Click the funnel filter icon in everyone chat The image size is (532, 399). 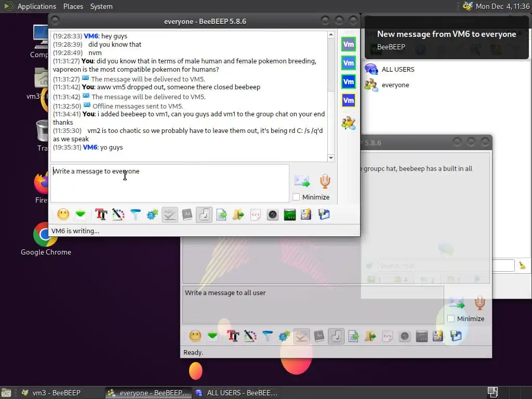(x=135, y=215)
